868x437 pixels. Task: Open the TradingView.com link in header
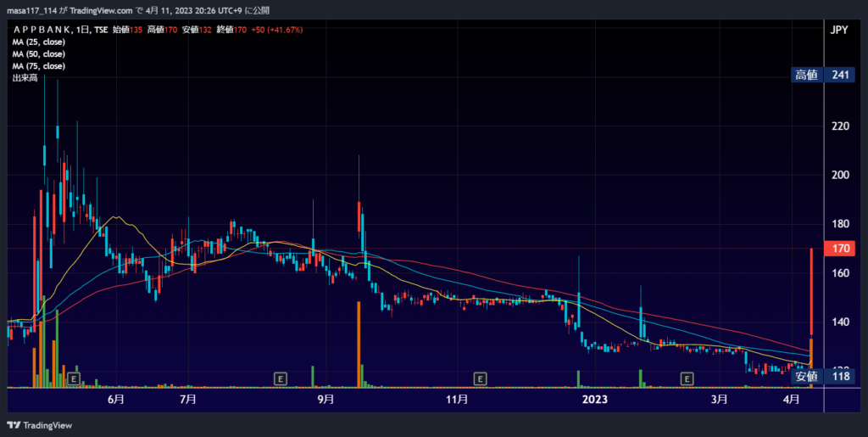tap(102, 10)
